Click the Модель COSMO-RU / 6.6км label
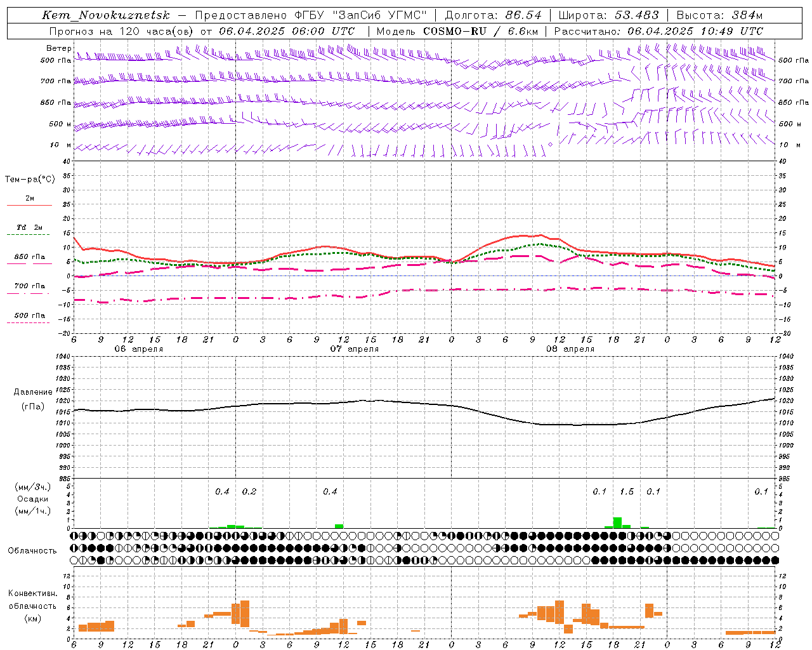Screen dimensions: 812x650 tap(457, 31)
